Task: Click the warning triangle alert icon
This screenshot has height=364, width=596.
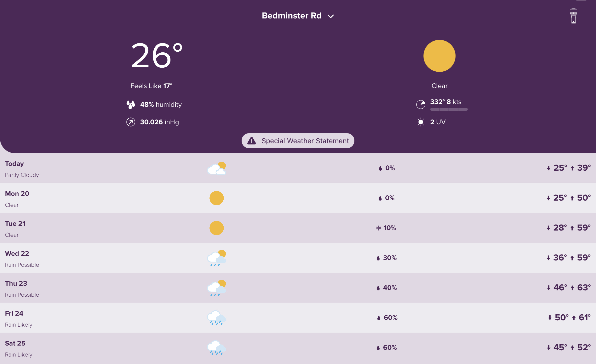Action: 251,141
